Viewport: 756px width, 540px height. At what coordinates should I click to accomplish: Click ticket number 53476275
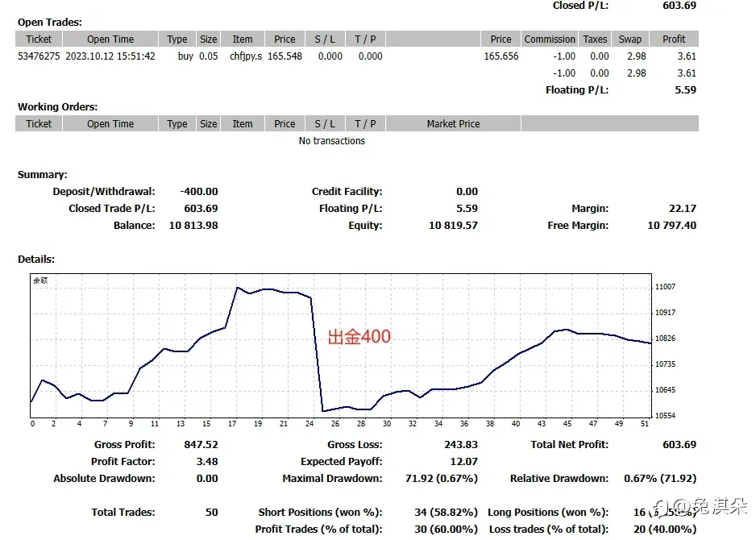(x=39, y=56)
